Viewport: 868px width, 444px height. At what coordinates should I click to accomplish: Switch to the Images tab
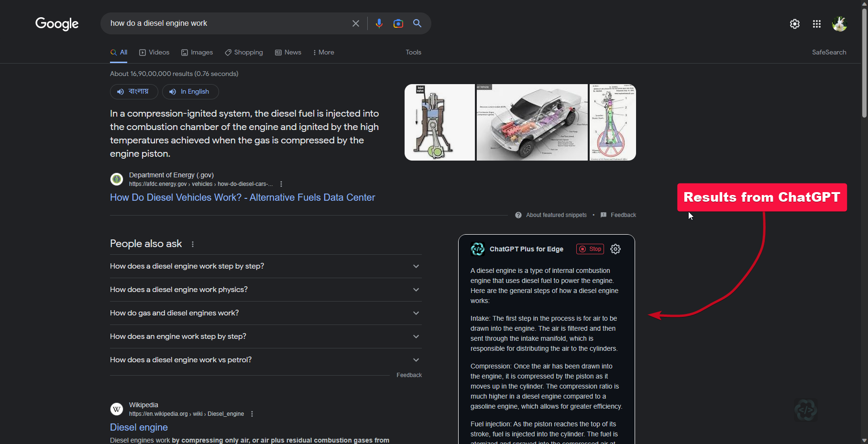(x=197, y=53)
